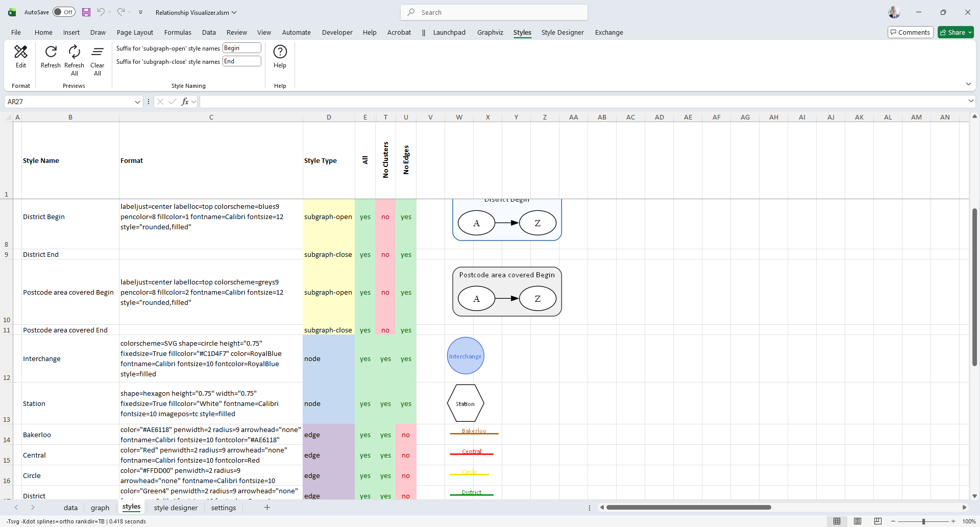Expand the formula bar
Viewport: 980px width, 527px height.
point(971,102)
